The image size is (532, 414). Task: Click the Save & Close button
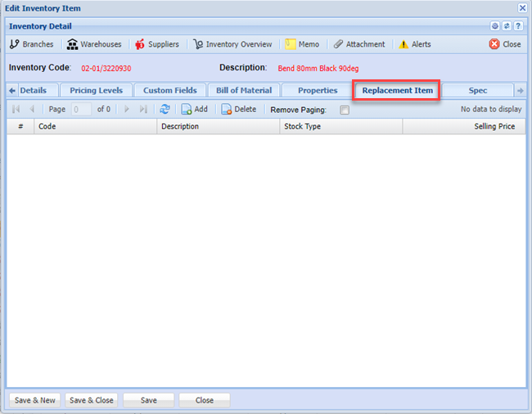click(x=92, y=400)
